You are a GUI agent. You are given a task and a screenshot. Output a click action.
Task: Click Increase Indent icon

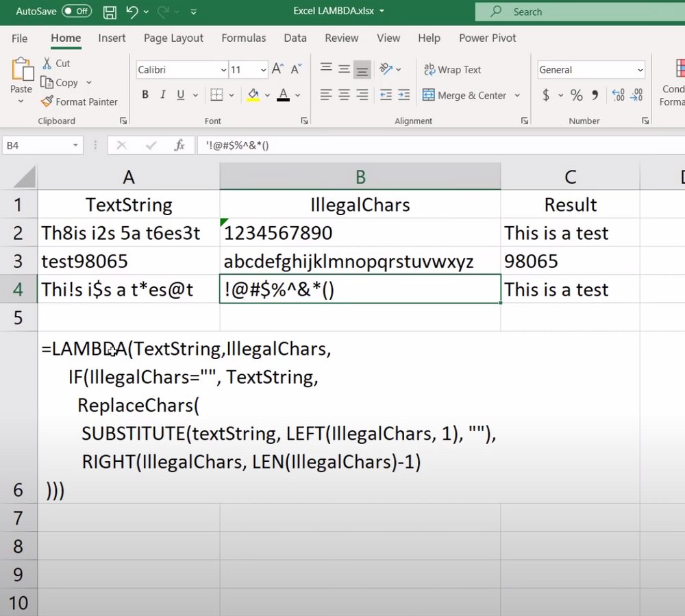pos(404,95)
